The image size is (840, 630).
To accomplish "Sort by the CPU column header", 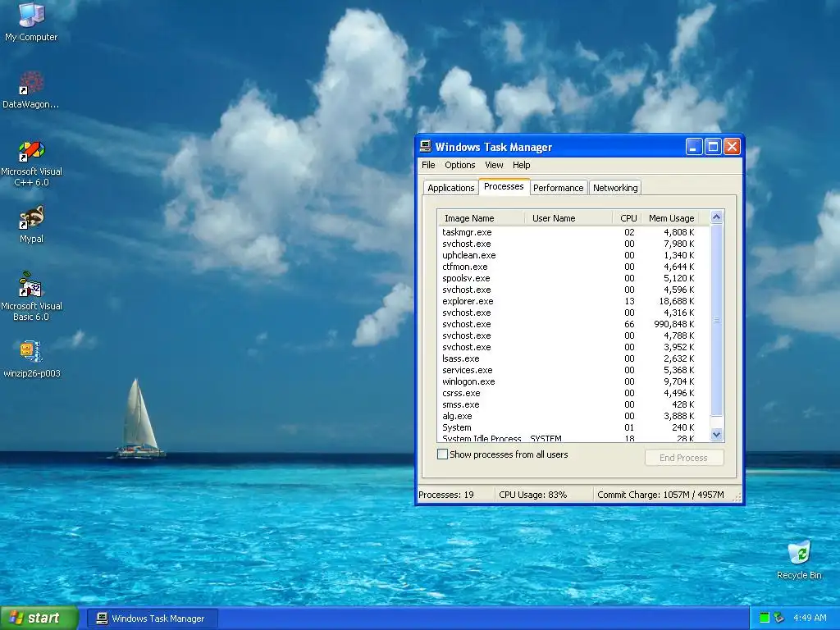I will pyautogui.click(x=627, y=218).
